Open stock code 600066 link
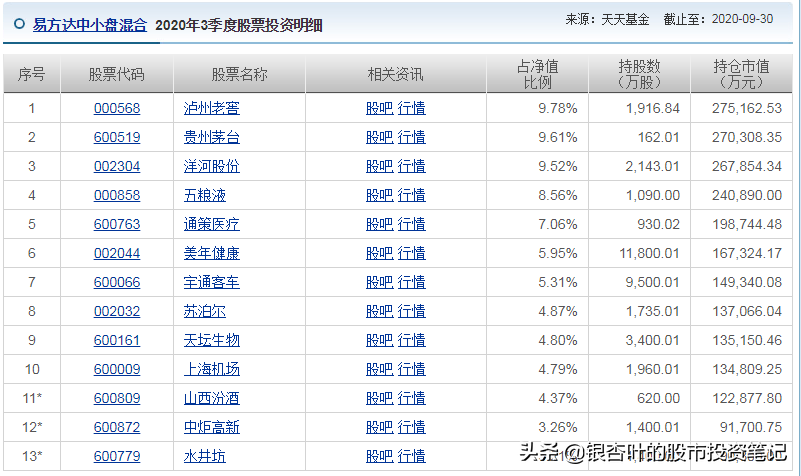 (x=117, y=282)
